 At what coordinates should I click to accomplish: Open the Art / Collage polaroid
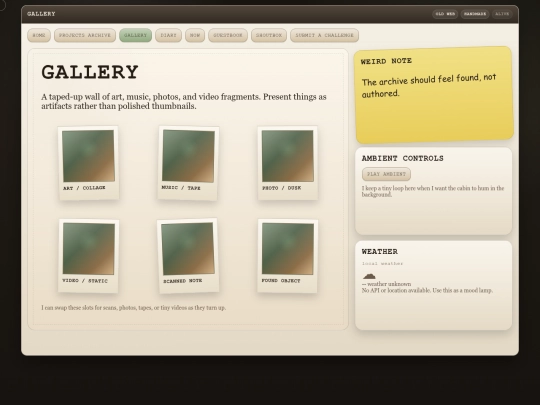(x=89, y=163)
